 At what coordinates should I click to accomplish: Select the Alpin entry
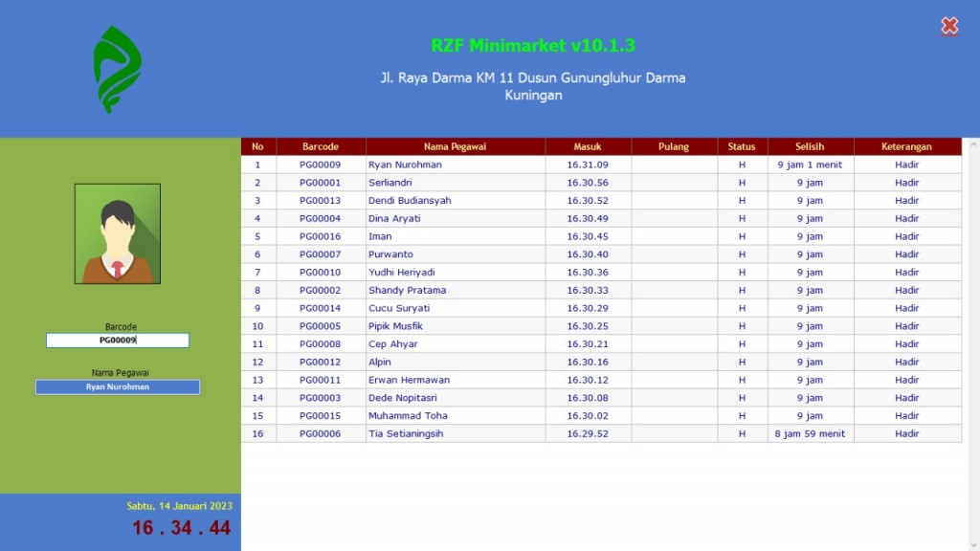pos(601,362)
